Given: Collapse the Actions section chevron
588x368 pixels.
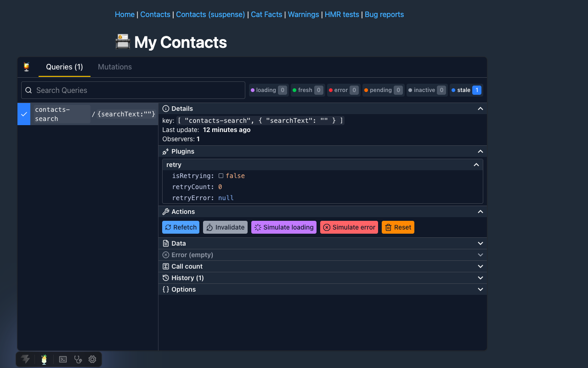Looking at the screenshot, I should click(x=481, y=212).
